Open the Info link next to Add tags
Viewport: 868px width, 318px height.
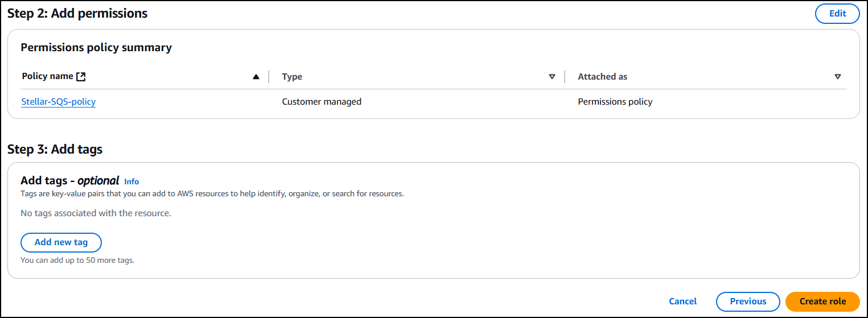[x=131, y=181]
